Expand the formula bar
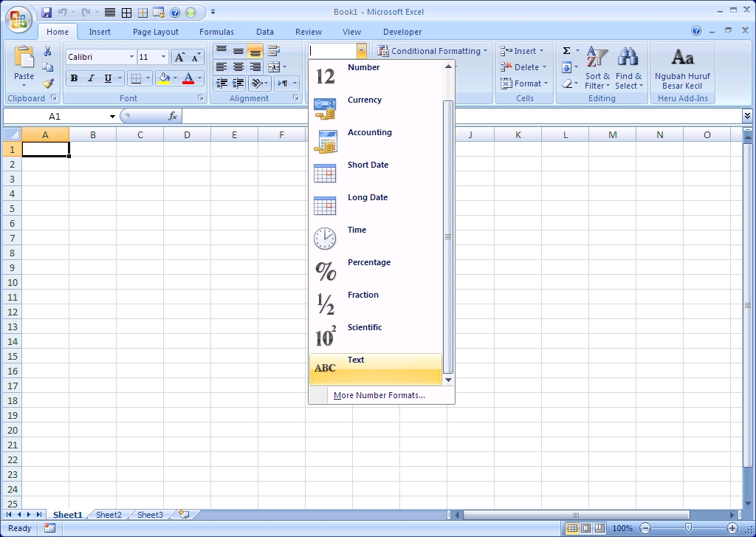 (x=747, y=116)
